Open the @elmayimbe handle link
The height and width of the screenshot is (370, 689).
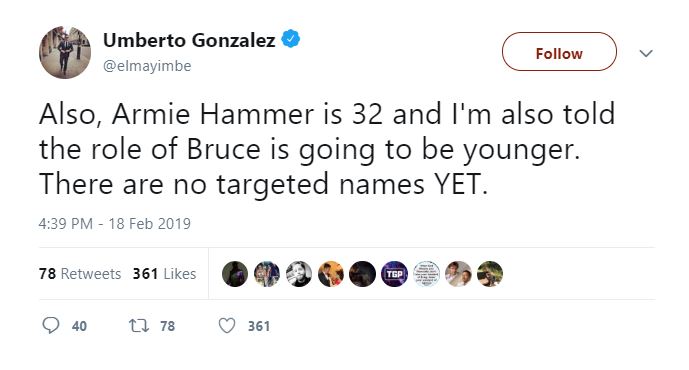(x=147, y=66)
